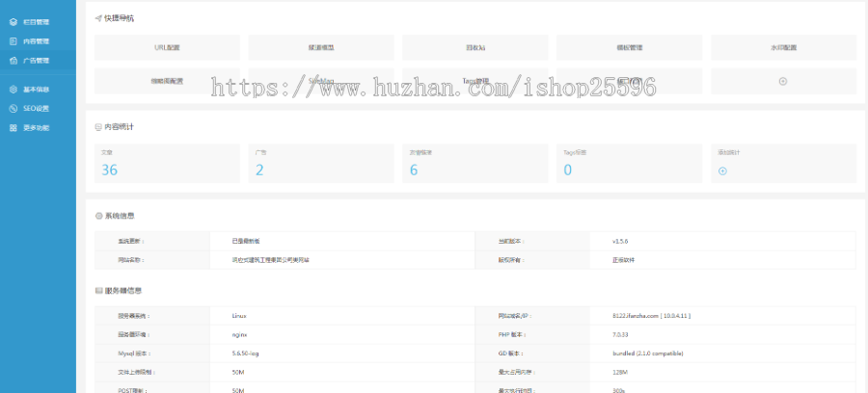This screenshot has height=393, width=868.
Task: Open the SiteMap shortcut
Action: (321, 81)
